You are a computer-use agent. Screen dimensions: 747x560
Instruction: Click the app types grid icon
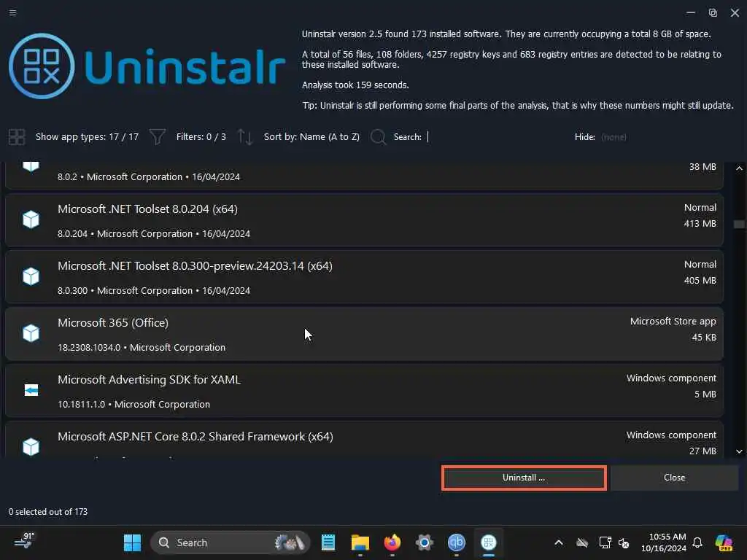point(17,137)
